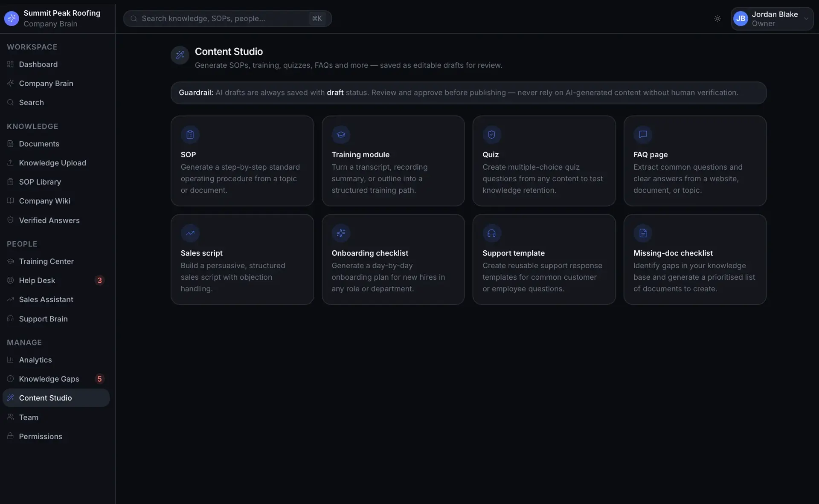Click the Guardrail notice banner text
The width and height of the screenshot is (819, 504).
(x=459, y=93)
